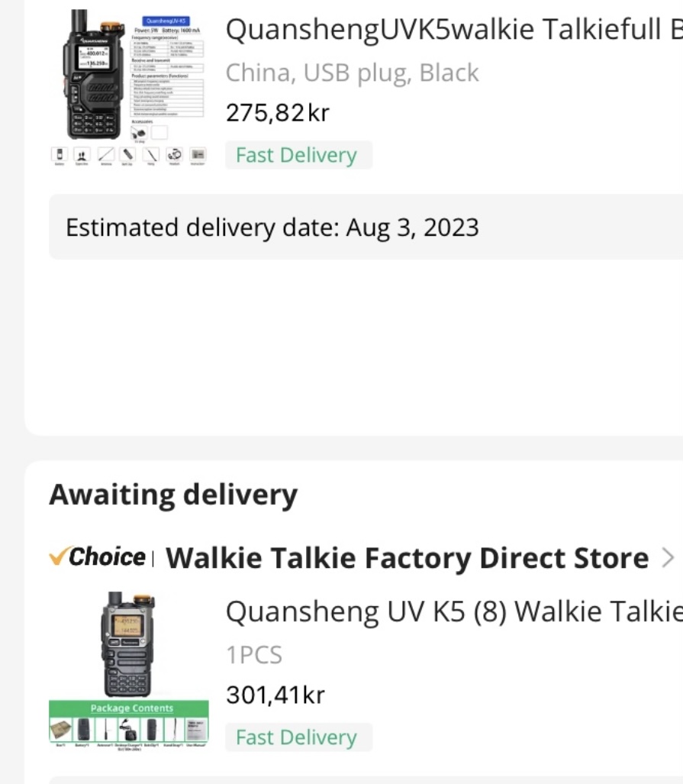Click the Awaiting delivery heading
683x784 pixels.
[173, 495]
